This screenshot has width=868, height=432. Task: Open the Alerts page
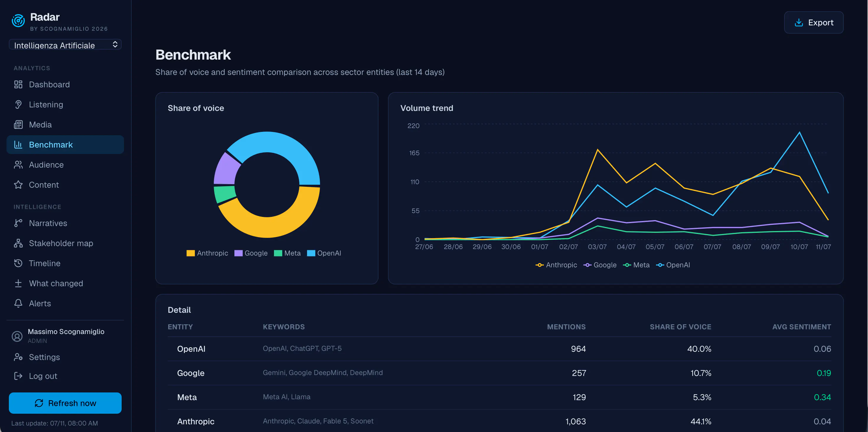click(x=65, y=303)
